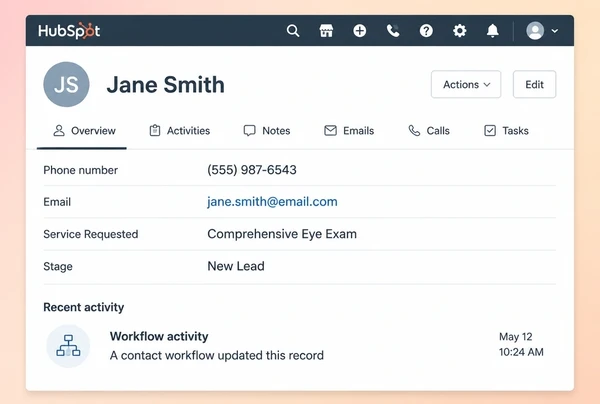
Task: Select phone number (555) 987-6543
Action: (x=252, y=170)
